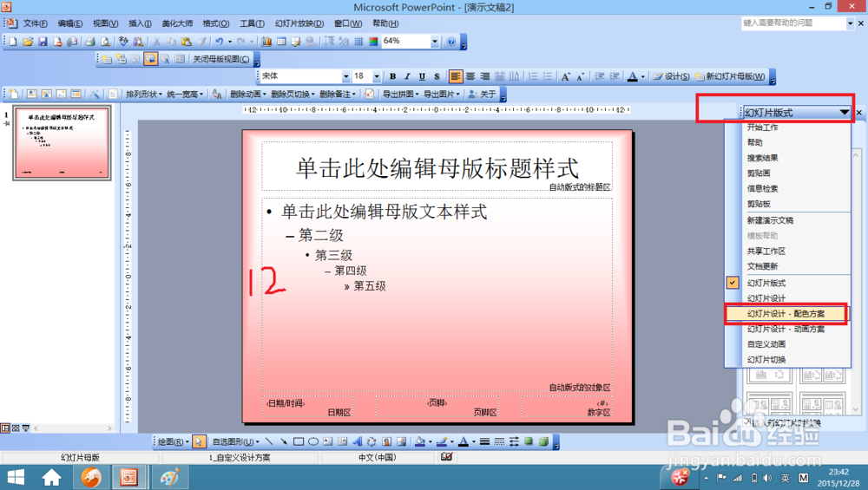Click the blue Help question mark icon

451,42
